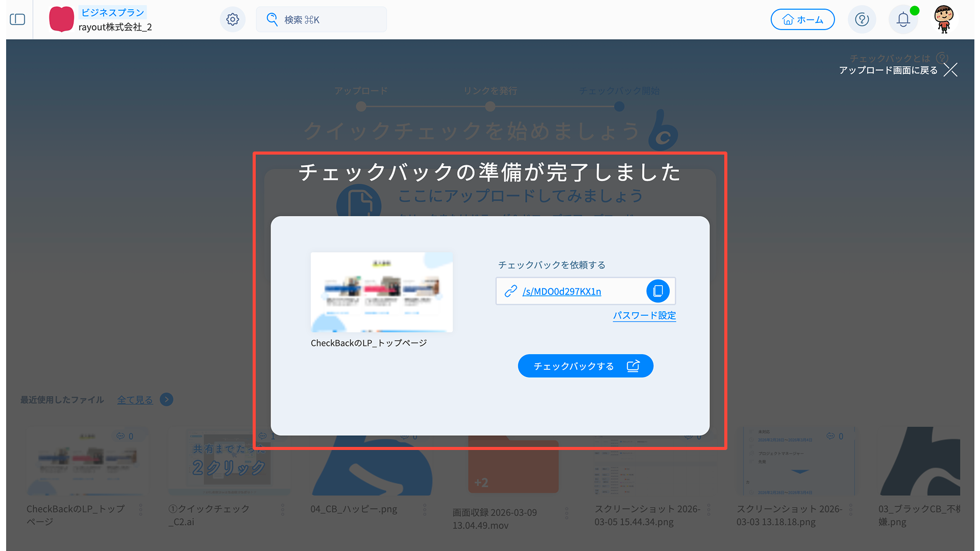Click the チェックバック開始 step marker
This screenshot has height=551, width=980.
click(619, 106)
